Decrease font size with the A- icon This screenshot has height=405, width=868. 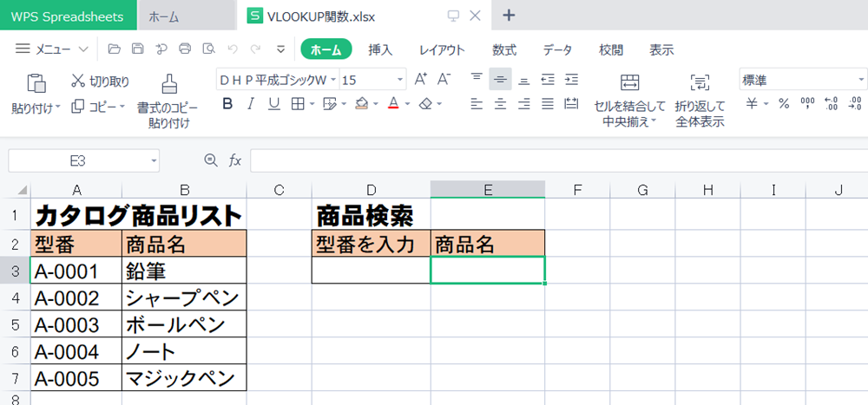tap(444, 79)
